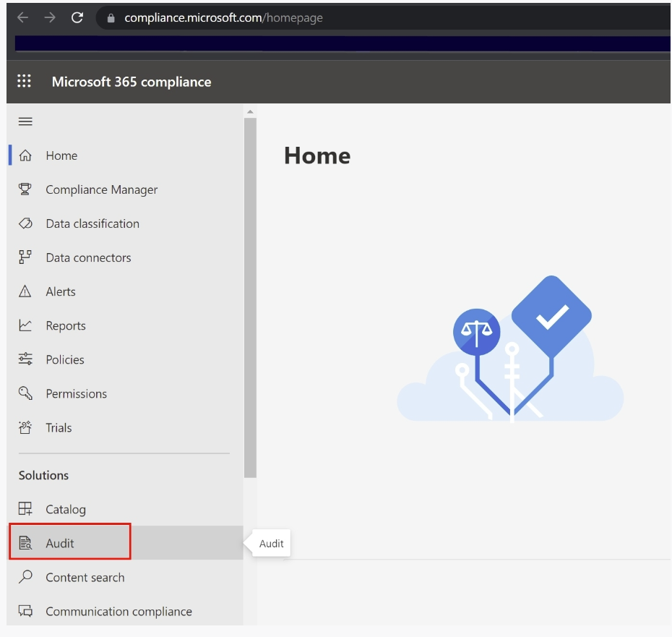Open the app launcher waffle icon
The image size is (672, 637).
25,82
